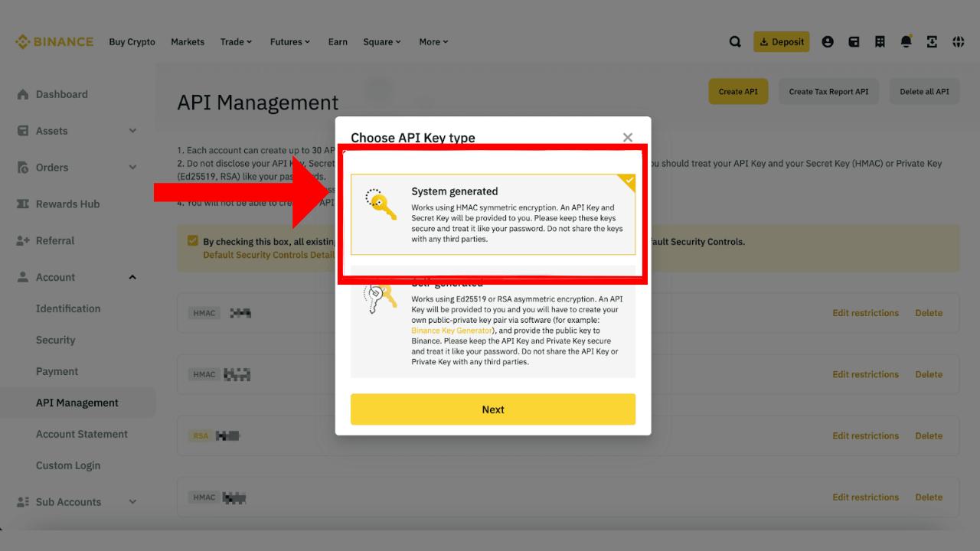Expand the Assets sidebar section
This screenshot has height=551, width=980.
132,131
